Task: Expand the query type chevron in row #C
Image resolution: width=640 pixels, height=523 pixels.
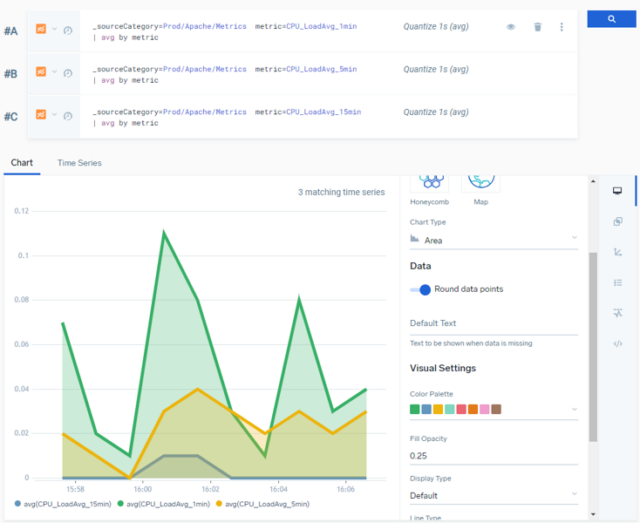Action: click(54, 115)
